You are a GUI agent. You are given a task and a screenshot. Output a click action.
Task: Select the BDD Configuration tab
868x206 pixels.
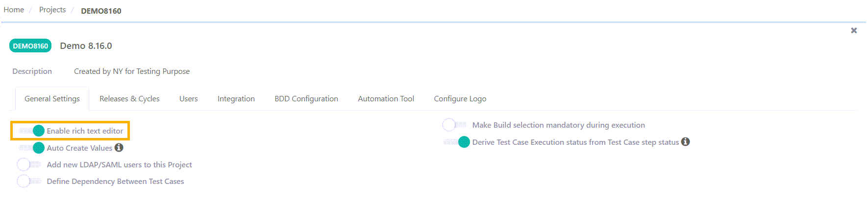(306, 99)
